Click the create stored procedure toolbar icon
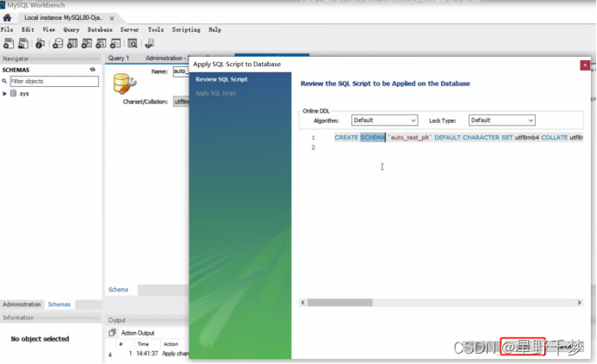The height and width of the screenshot is (364, 597). click(101, 43)
